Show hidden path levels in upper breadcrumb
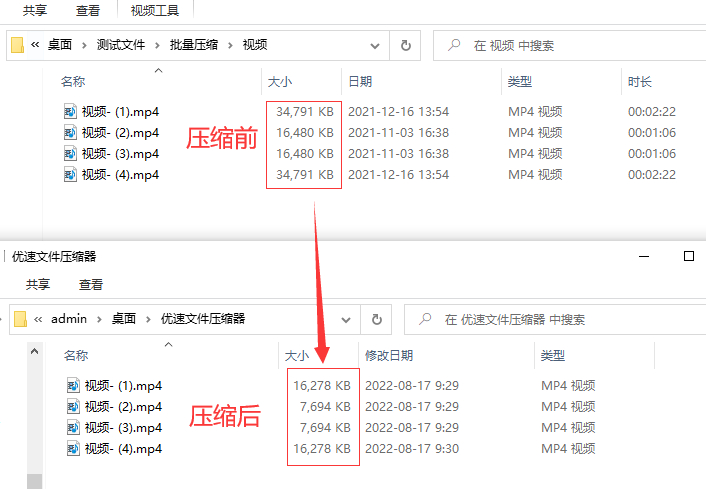 tap(35, 45)
